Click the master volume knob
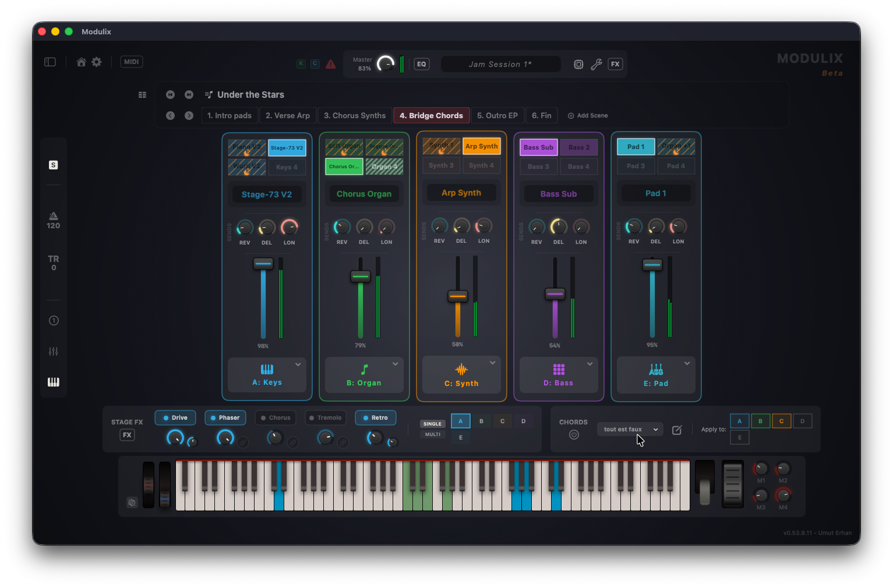Screen dimensions: 893x588 click(385, 63)
